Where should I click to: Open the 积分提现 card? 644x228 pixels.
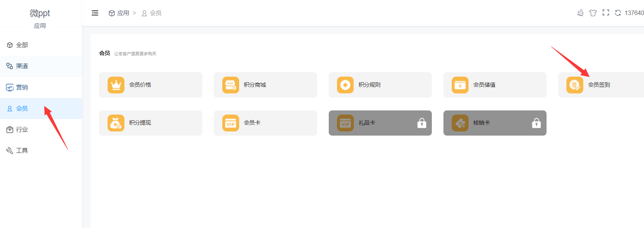coord(151,123)
